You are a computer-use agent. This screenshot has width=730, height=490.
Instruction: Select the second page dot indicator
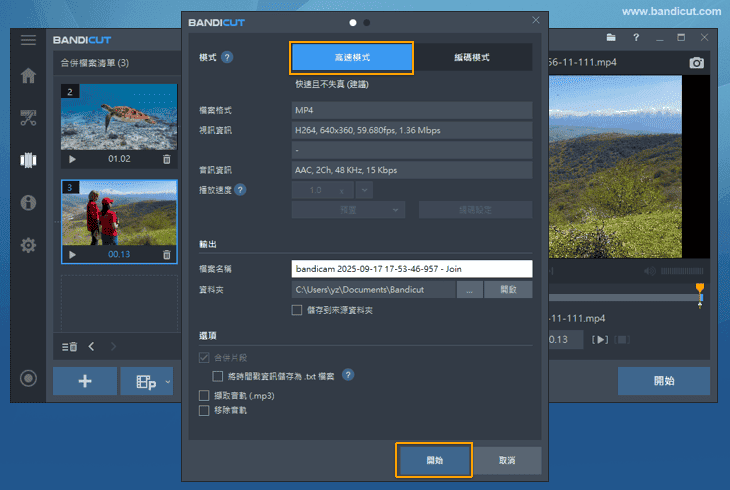(x=367, y=22)
